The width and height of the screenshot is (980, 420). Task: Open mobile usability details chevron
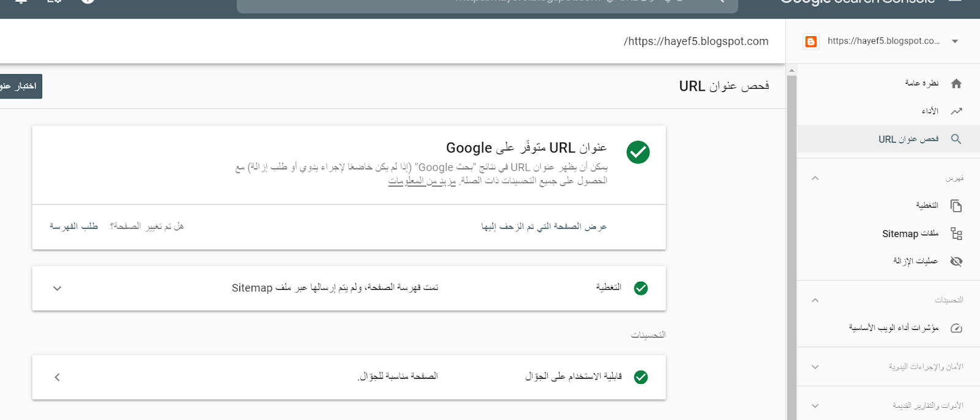(x=57, y=377)
